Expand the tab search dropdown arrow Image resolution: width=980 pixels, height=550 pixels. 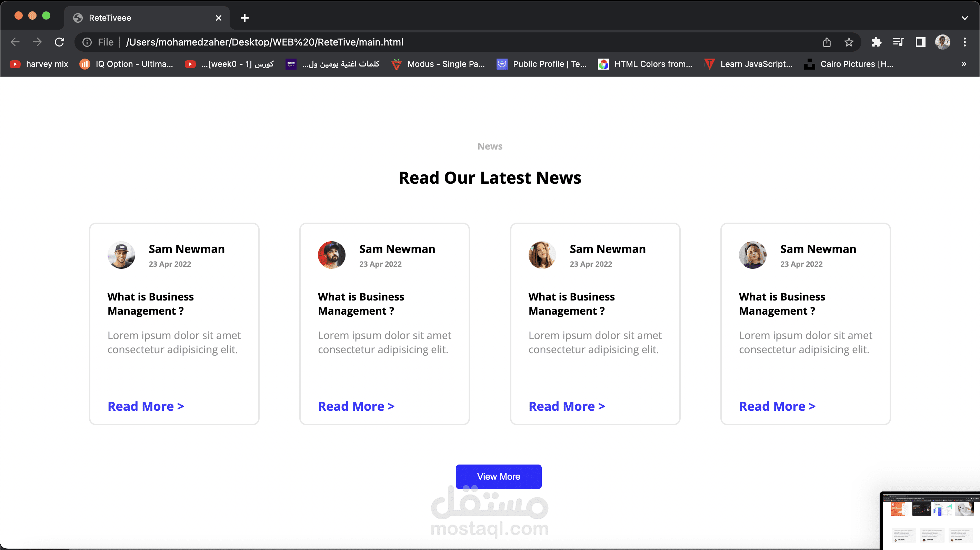[x=964, y=18]
